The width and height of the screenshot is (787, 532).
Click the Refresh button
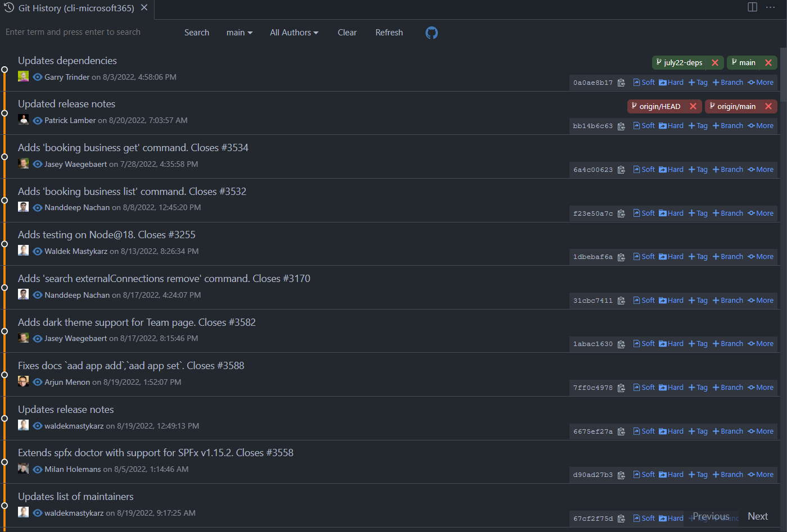click(389, 33)
